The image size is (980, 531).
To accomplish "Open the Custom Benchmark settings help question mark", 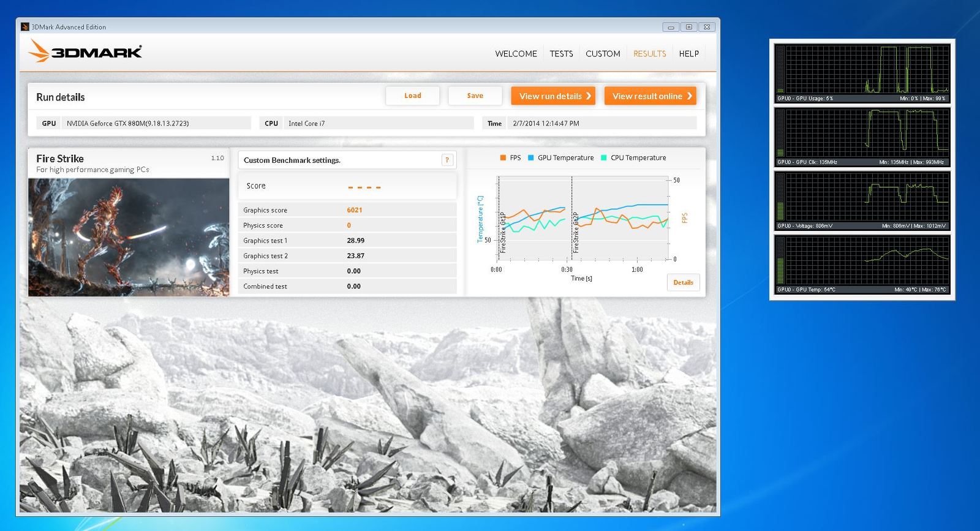I will tap(447, 160).
